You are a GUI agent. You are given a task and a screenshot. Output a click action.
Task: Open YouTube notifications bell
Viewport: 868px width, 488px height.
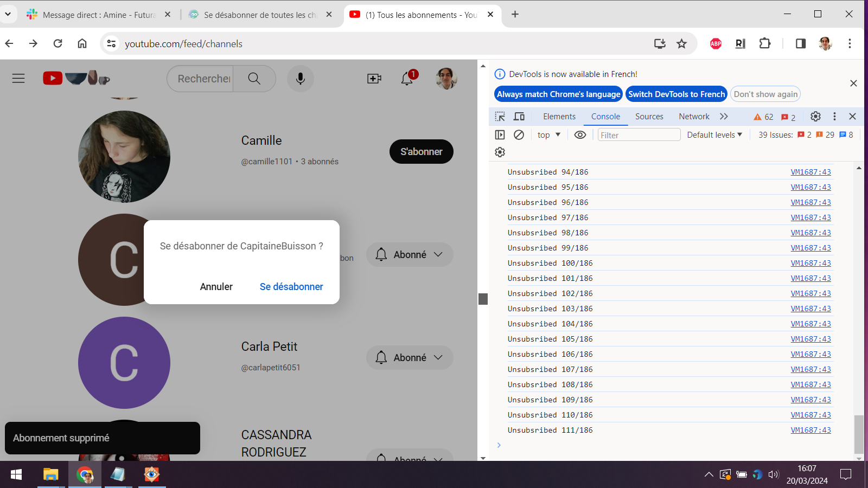point(406,78)
